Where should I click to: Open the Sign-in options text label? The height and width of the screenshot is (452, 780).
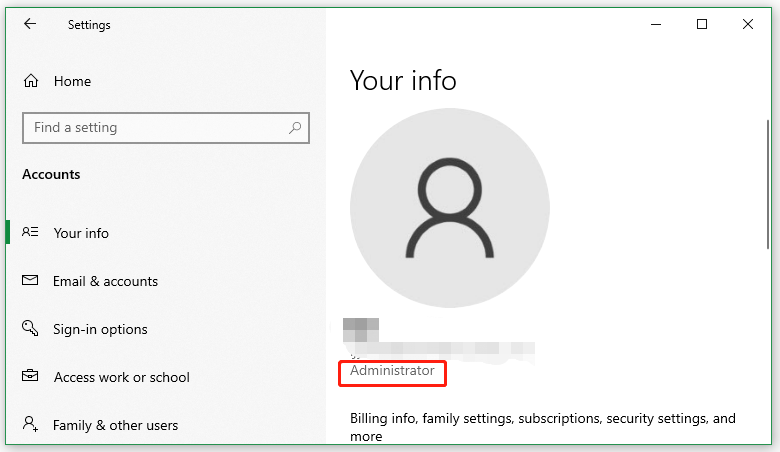[x=100, y=329]
